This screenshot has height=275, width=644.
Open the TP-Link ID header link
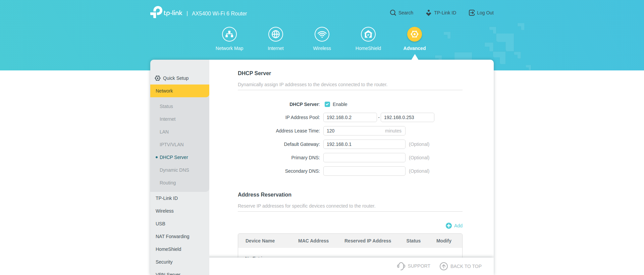[x=441, y=13]
